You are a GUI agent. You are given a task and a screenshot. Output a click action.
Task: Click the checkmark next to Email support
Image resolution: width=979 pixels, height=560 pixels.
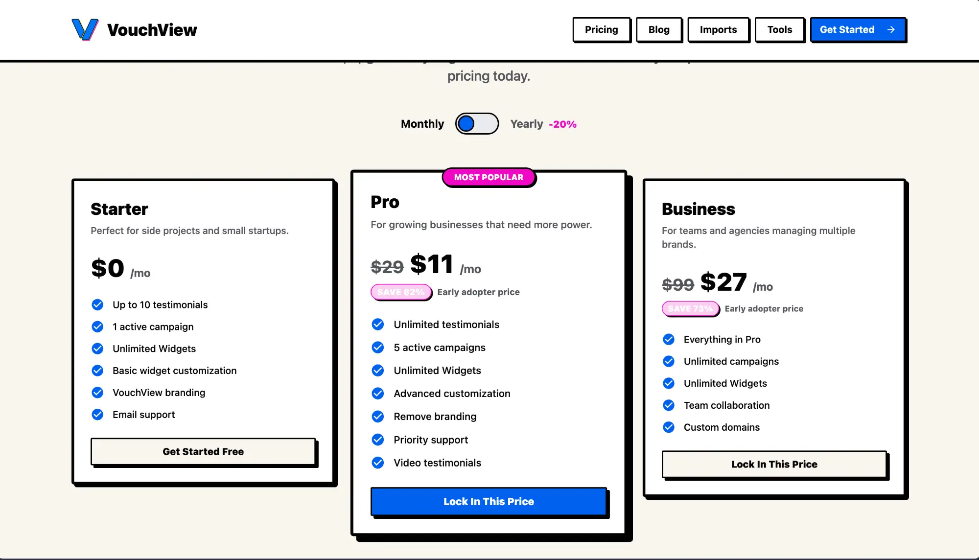97,415
